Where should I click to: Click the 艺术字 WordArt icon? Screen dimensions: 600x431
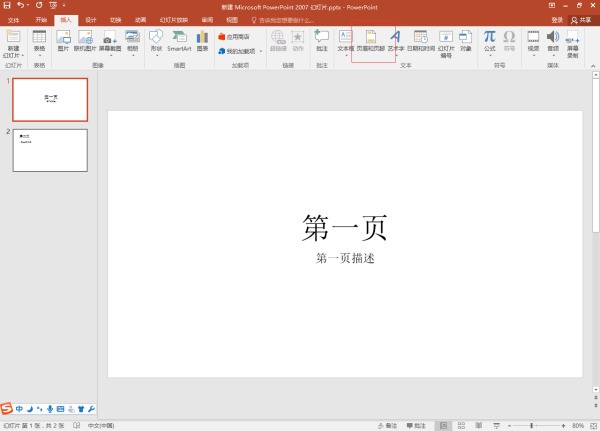(x=396, y=42)
